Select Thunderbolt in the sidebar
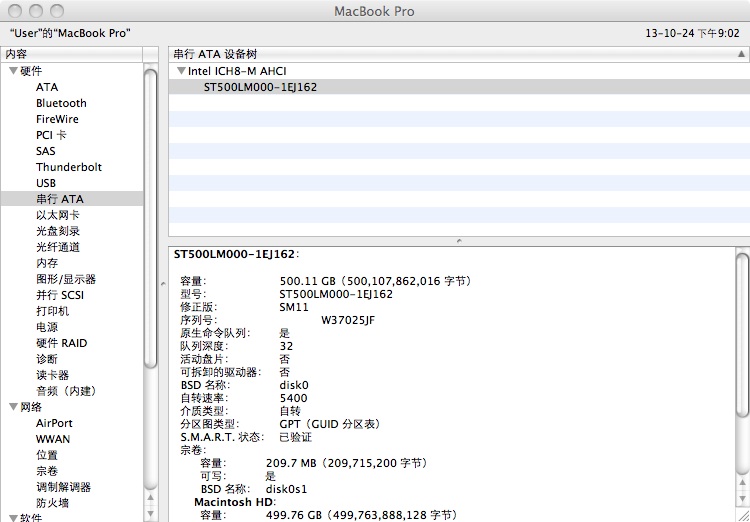This screenshot has width=750, height=522. (x=69, y=167)
